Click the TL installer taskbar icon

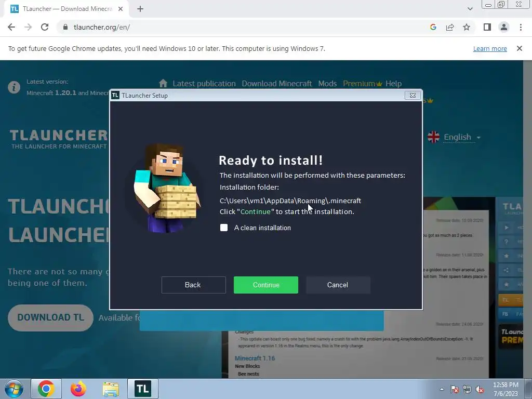(143, 389)
